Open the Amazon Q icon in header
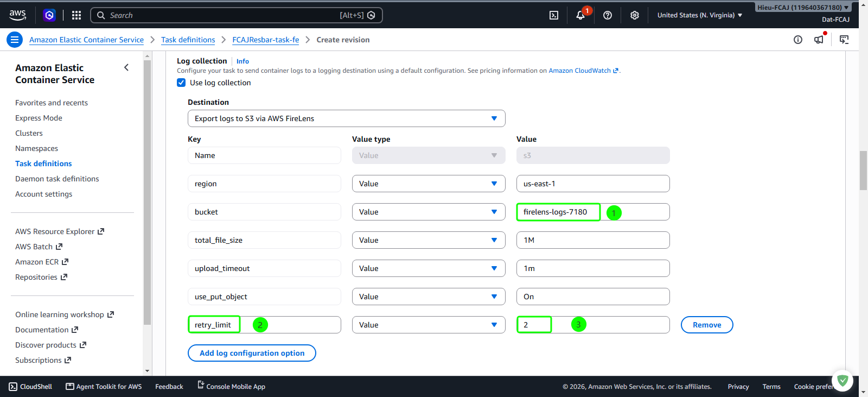The width and height of the screenshot is (868, 397). [x=49, y=15]
